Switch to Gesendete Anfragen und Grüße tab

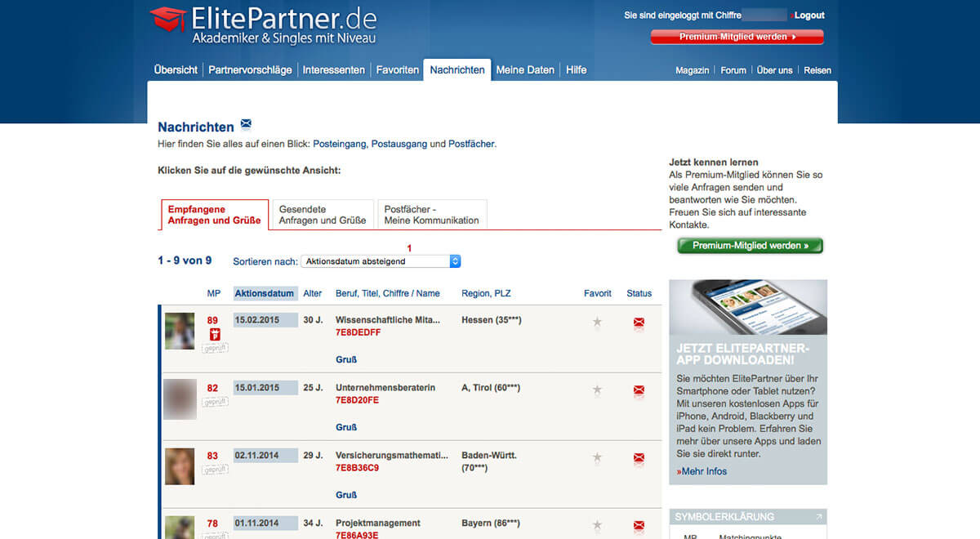click(x=322, y=215)
